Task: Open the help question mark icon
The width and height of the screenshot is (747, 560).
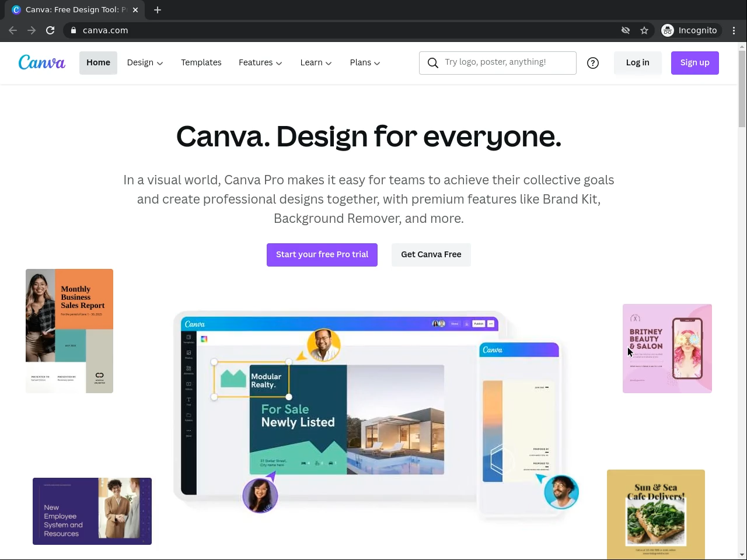Action: (593, 63)
